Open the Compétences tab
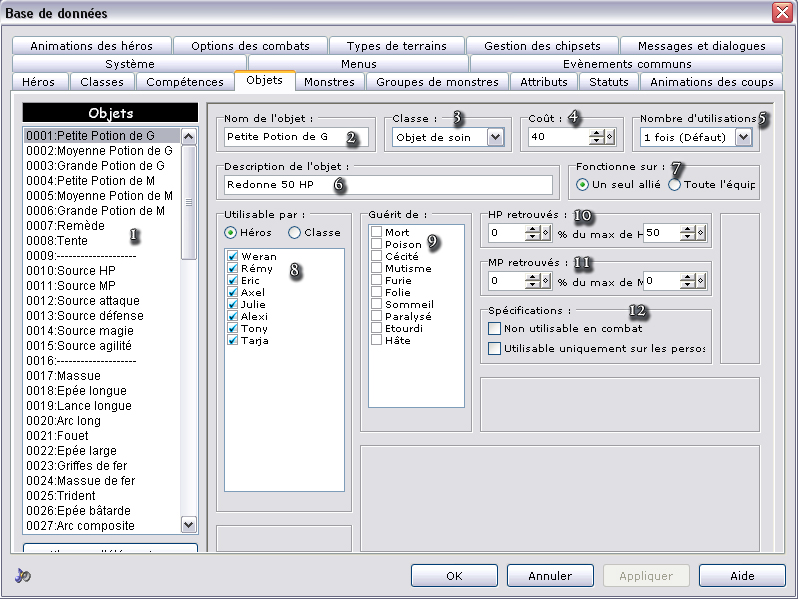798x599 pixels. [185, 82]
